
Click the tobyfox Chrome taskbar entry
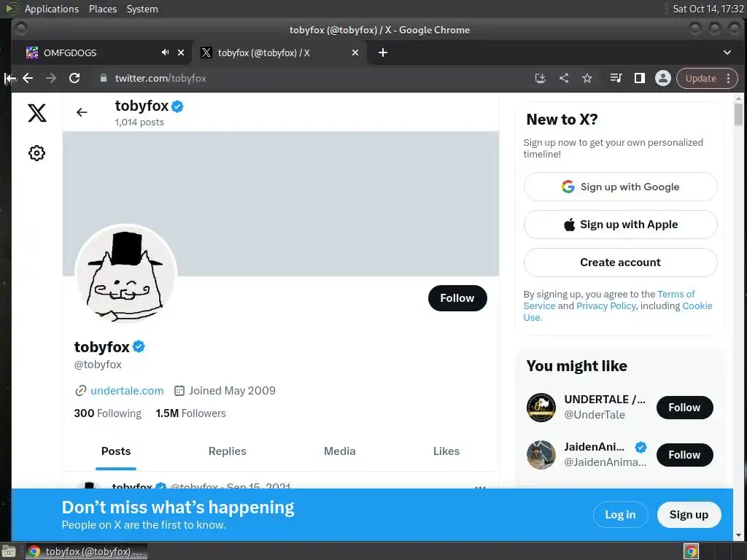point(86,551)
